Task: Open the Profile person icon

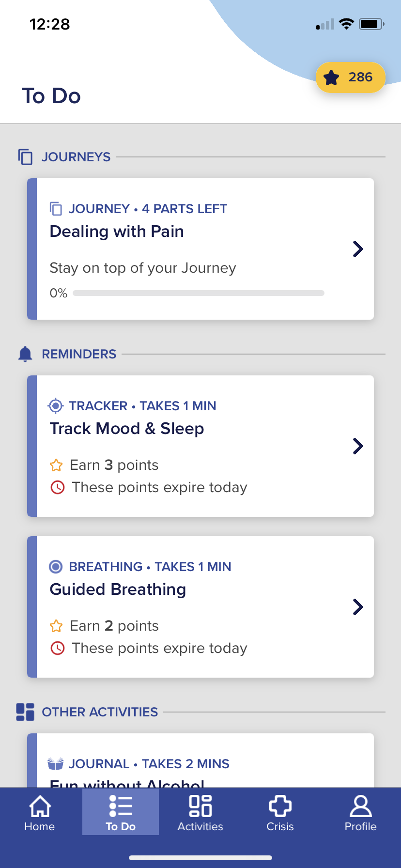Action: 360,806
